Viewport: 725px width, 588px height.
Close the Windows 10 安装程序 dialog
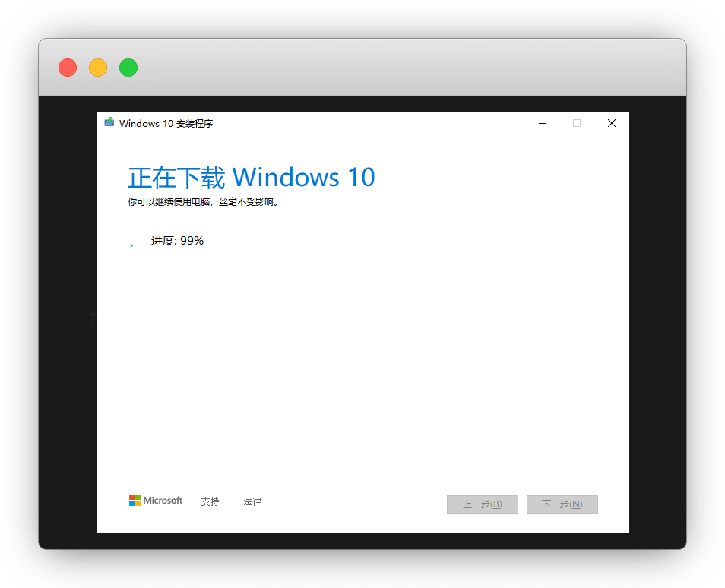(x=612, y=123)
